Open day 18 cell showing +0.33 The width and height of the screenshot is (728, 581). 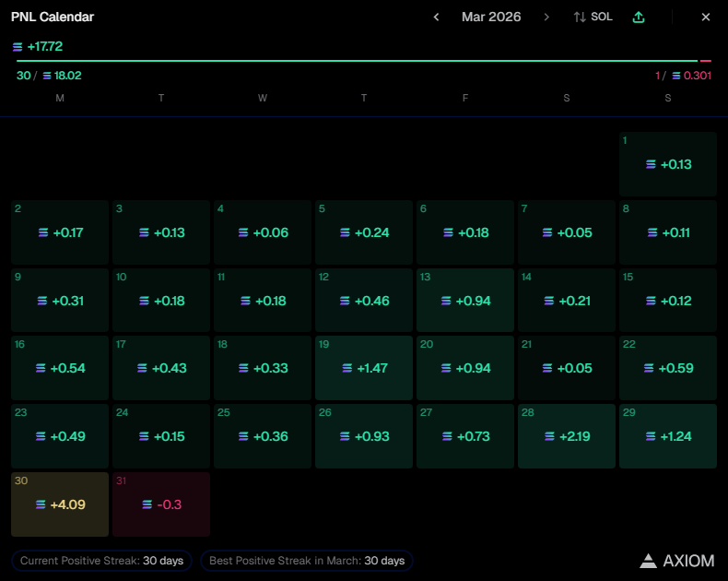(x=263, y=368)
